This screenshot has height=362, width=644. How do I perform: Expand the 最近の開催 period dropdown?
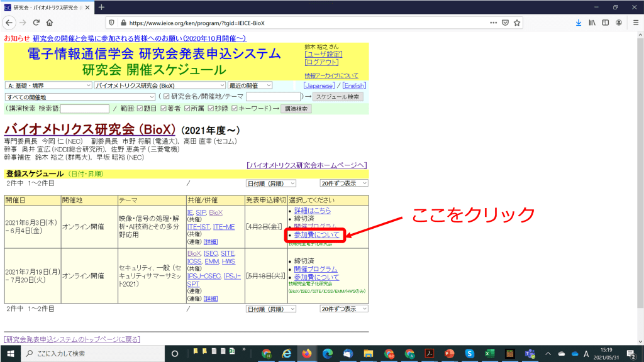pos(250,85)
